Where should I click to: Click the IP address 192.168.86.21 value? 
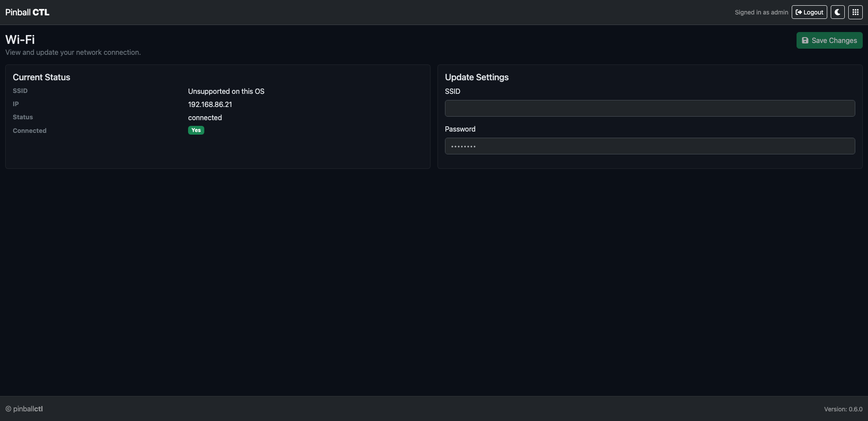click(x=210, y=104)
